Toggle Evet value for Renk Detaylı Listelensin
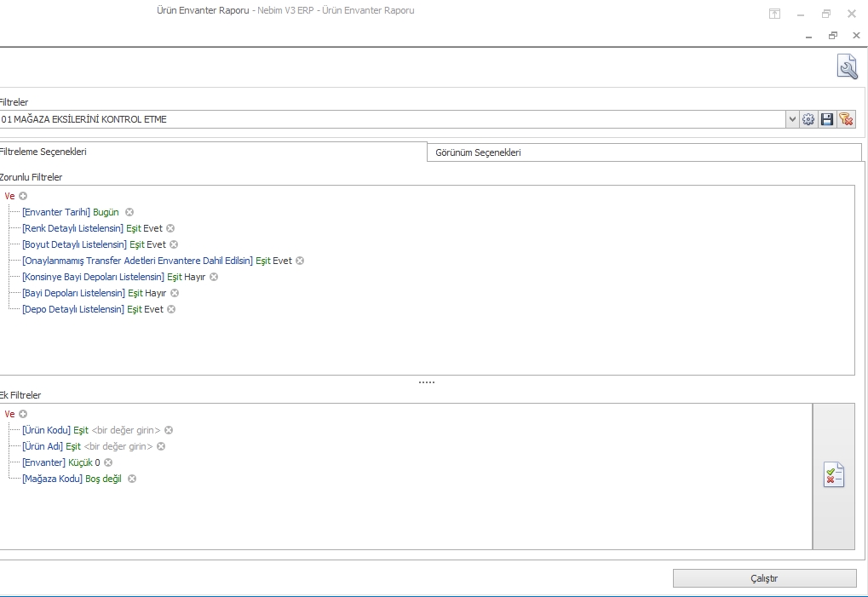The height and width of the screenshot is (597, 868). pos(152,228)
